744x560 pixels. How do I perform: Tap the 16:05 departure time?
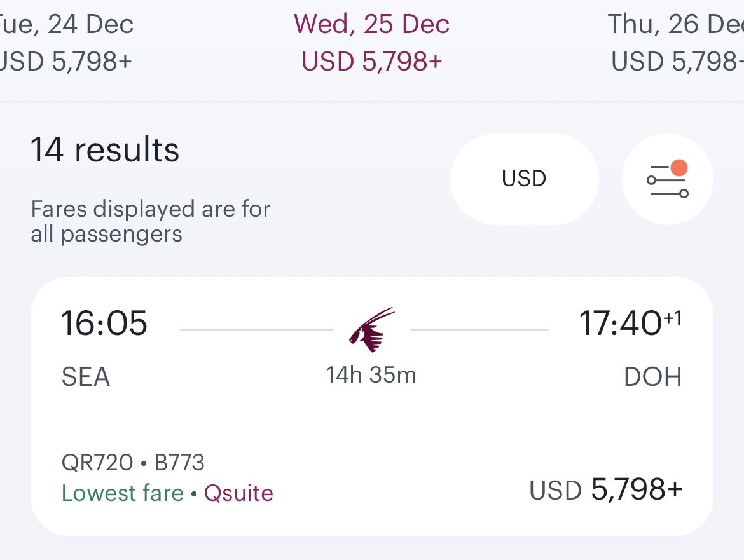(x=104, y=324)
